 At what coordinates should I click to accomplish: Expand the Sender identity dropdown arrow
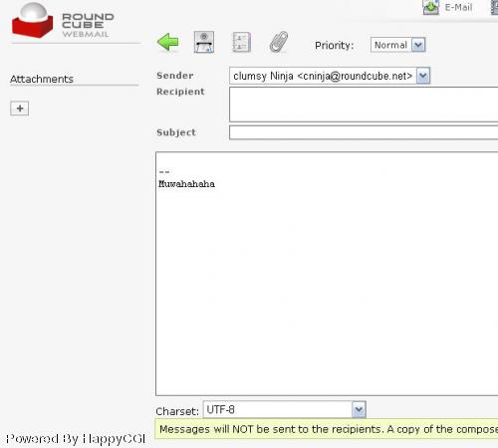pyautogui.click(x=423, y=76)
